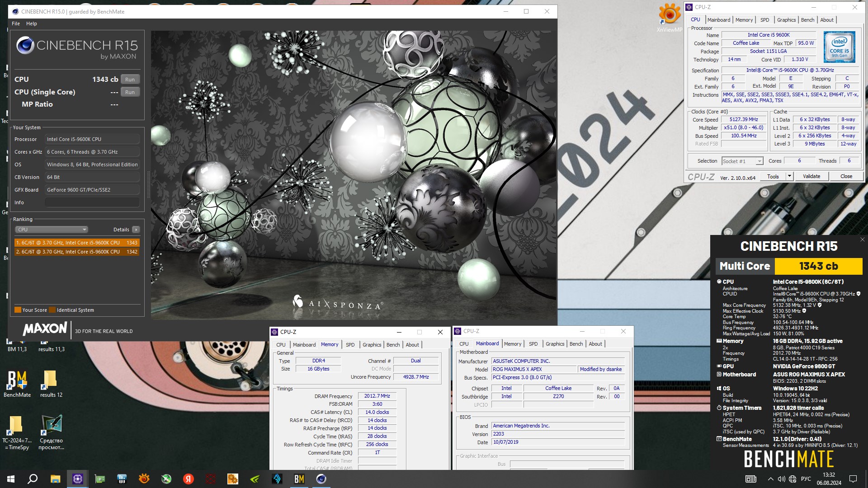Open the notification center icon
This screenshot has width=868, height=488.
tap(853, 479)
